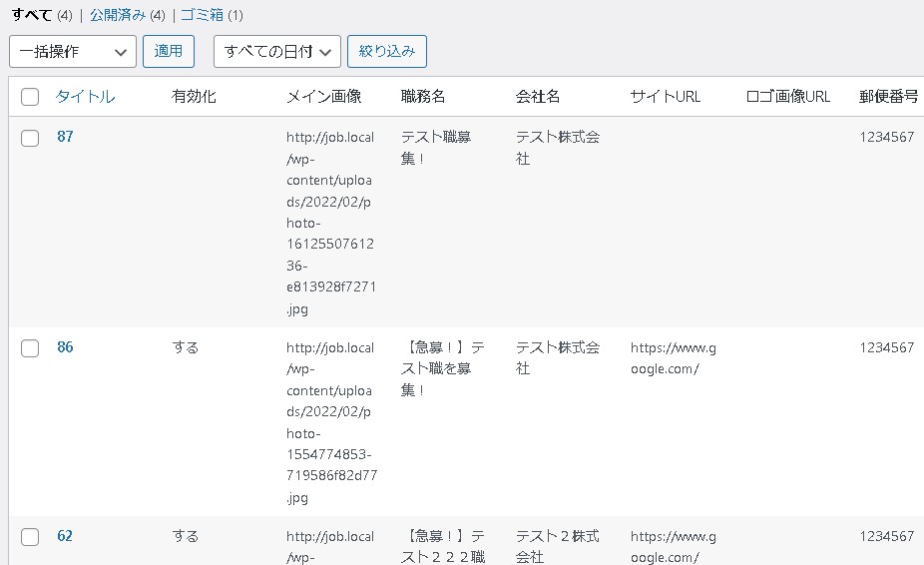Open post titled 86
Screen dimensions: 924x565
(65, 347)
